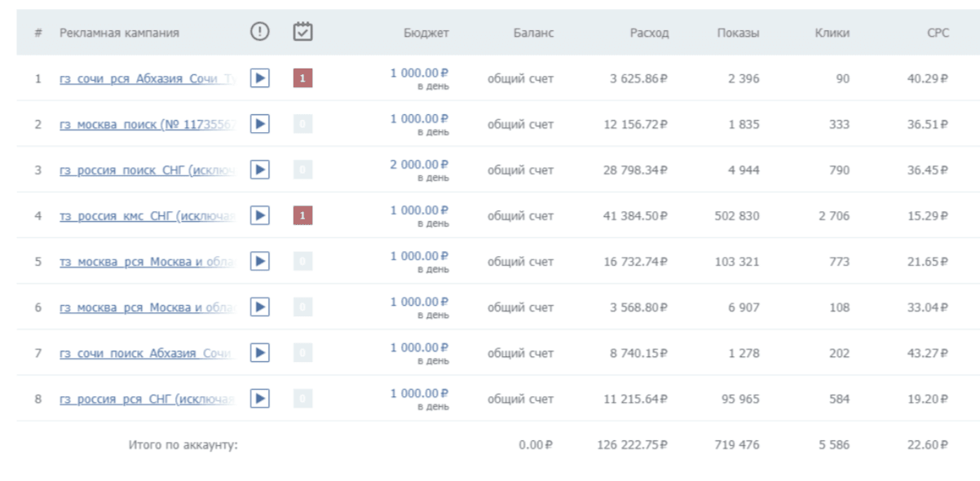
Task: Open the гз_сочи_поиск_Абхазия campaign link
Action: tap(147, 353)
